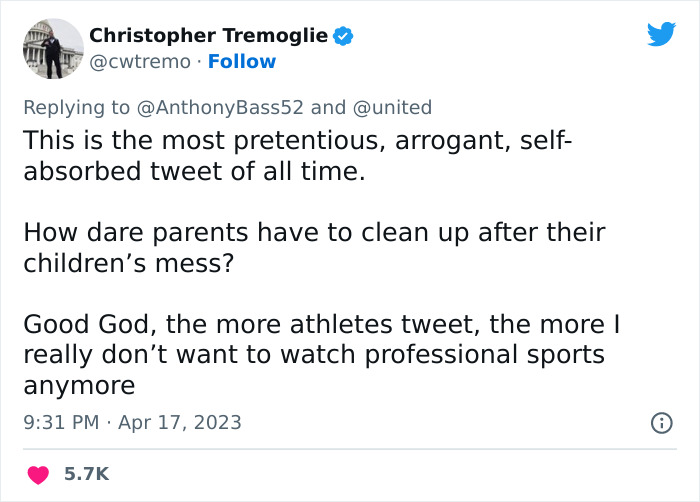The image size is (700, 502).
Task: Like the tweet with the heart icon
Action: point(37,473)
